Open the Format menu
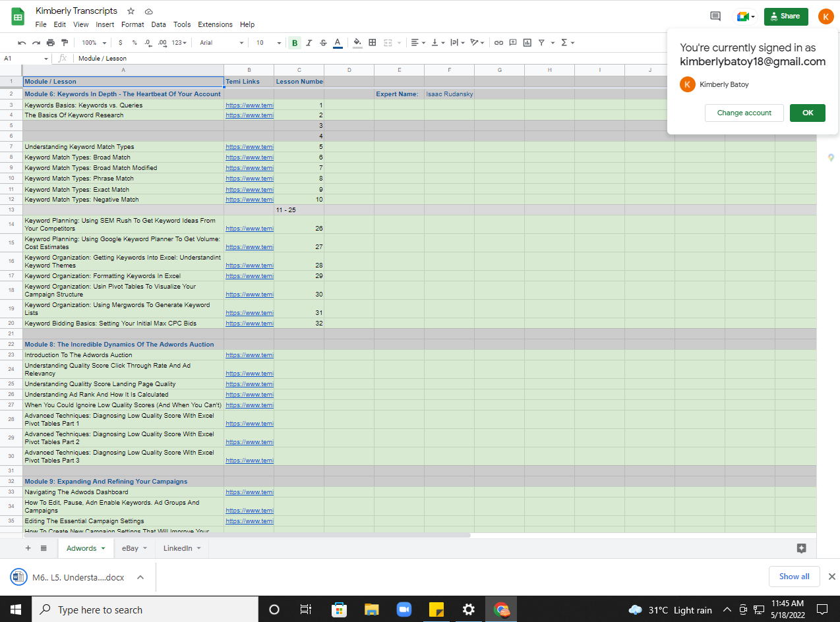The width and height of the screenshot is (840, 622). click(x=133, y=24)
